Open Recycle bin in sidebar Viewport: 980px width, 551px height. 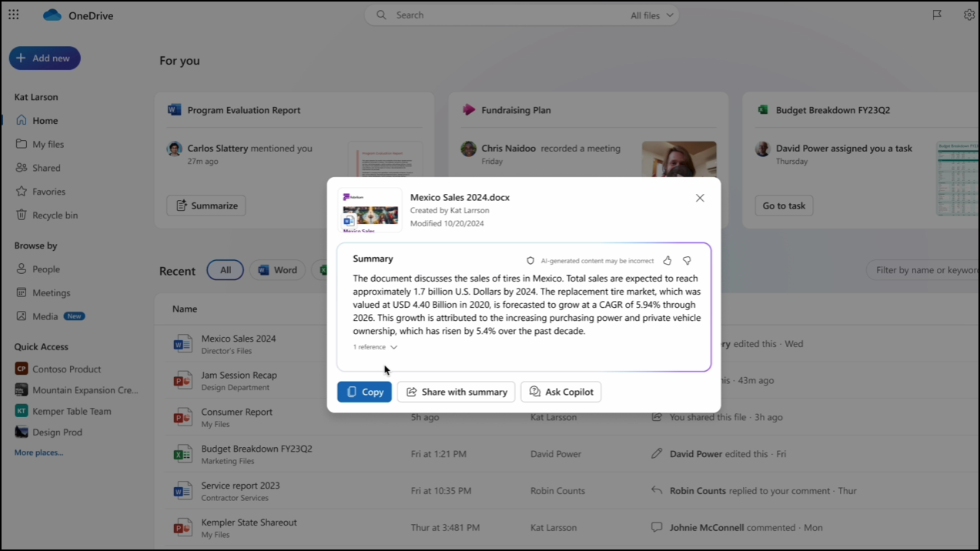point(55,215)
